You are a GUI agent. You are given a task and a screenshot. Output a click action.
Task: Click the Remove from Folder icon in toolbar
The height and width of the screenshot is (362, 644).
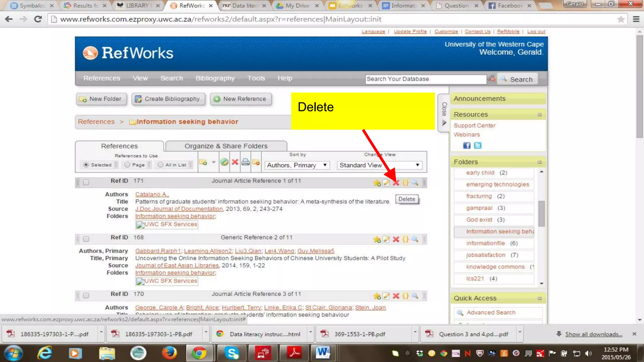pyautogui.click(x=256, y=162)
